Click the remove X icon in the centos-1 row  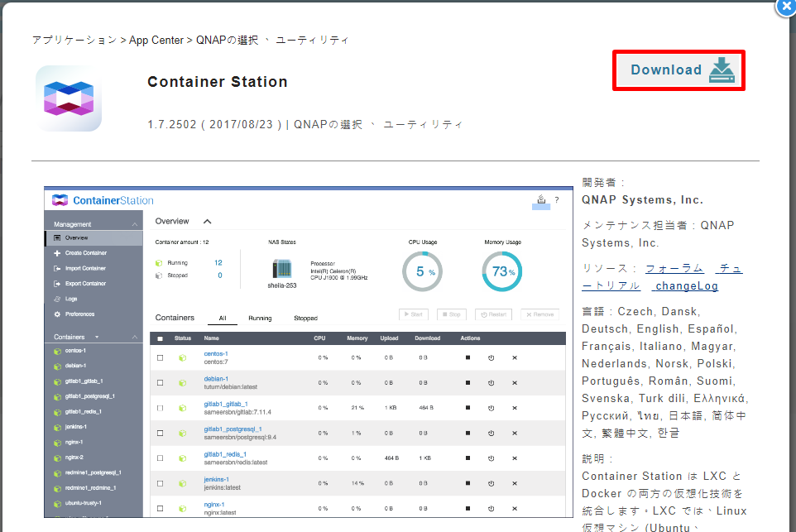(x=514, y=358)
